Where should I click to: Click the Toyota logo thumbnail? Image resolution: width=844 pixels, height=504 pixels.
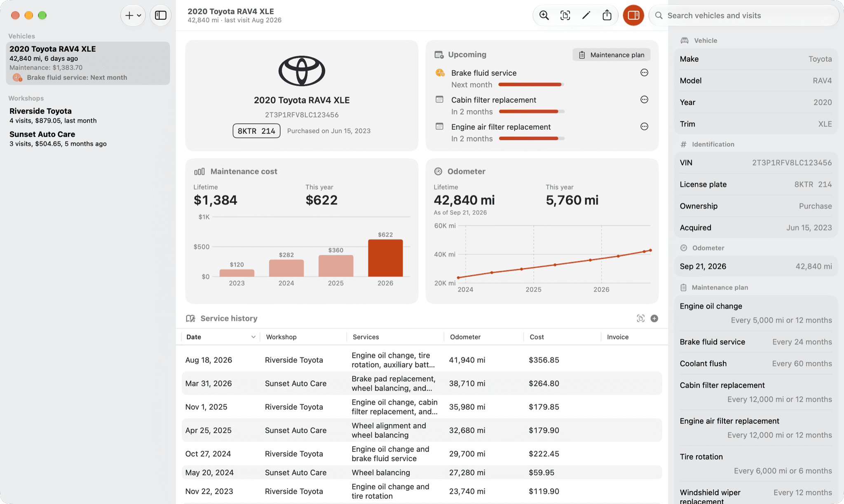pos(302,71)
